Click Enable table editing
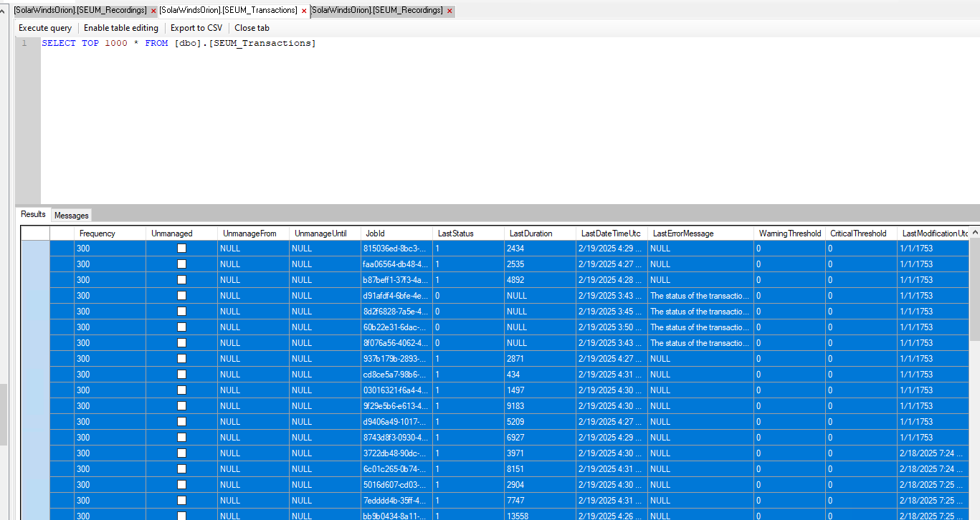This screenshot has height=520, width=980. 121,28
